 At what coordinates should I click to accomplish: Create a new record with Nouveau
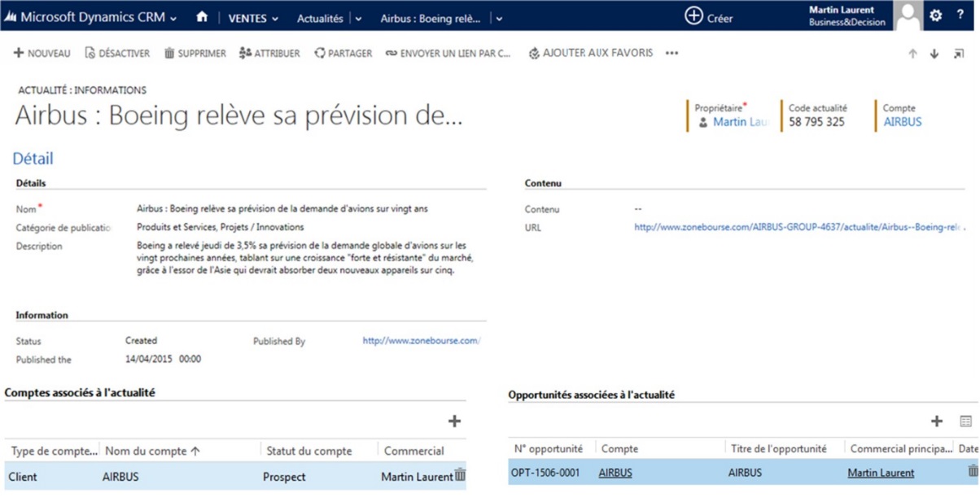[x=42, y=53]
